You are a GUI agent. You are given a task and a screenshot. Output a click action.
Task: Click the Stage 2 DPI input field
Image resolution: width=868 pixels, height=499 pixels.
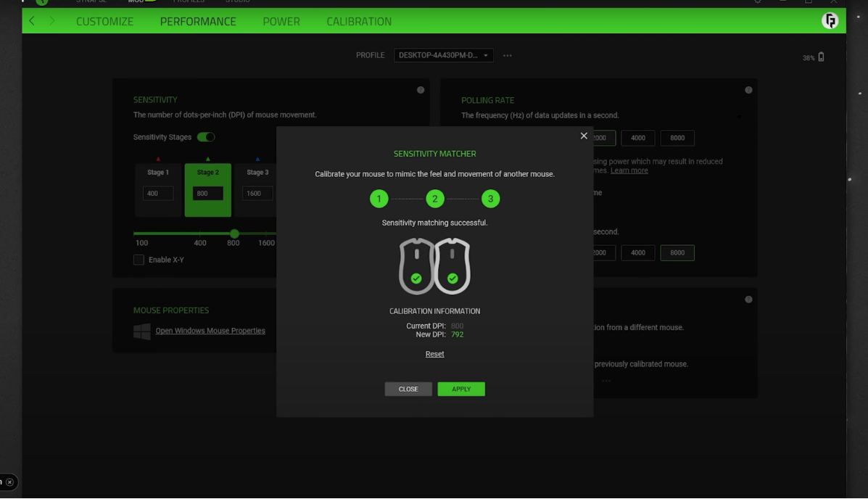pyautogui.click(x=208, y=193)
